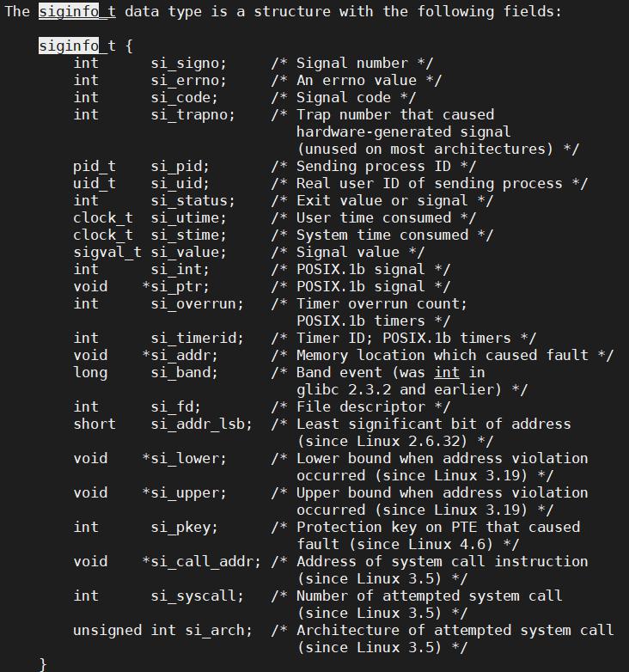Click the si_timerid field name
629x672 pixels.
(197, 338)
